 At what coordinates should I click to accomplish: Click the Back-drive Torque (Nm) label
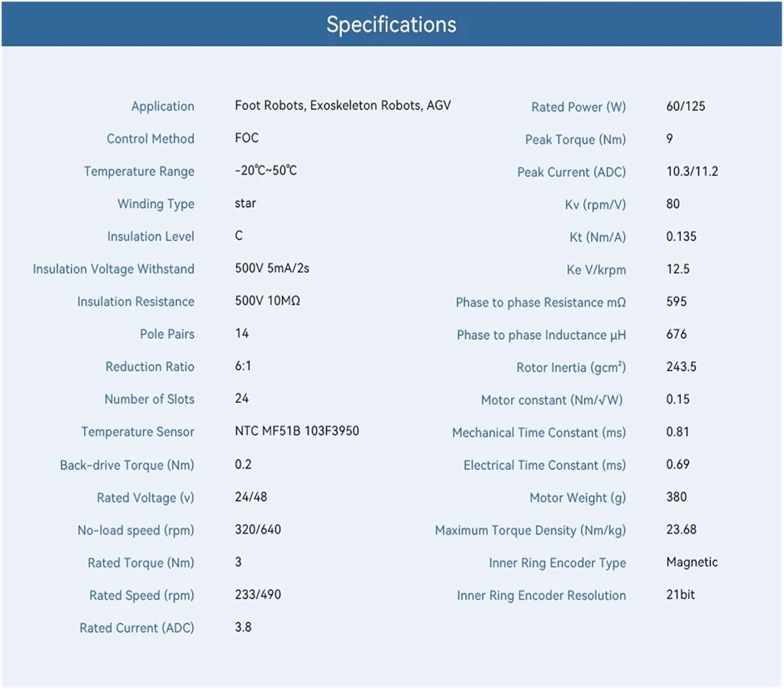point(127,465)
